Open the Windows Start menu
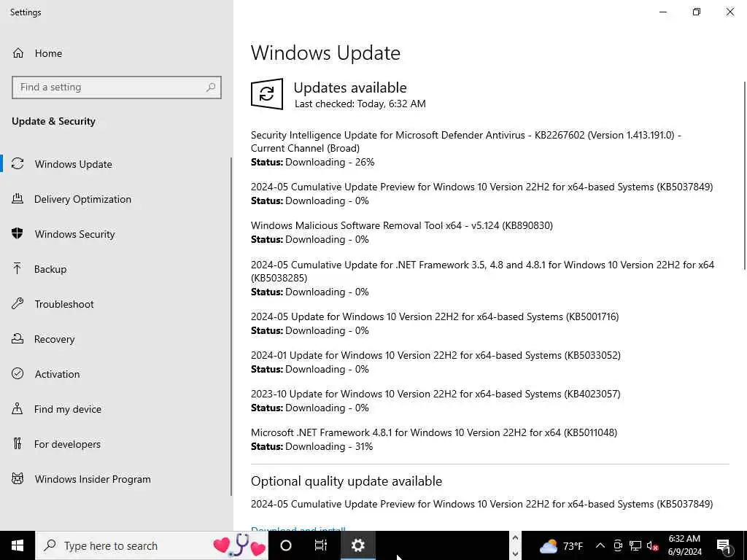The image size is (747, 560). point(18,545)
